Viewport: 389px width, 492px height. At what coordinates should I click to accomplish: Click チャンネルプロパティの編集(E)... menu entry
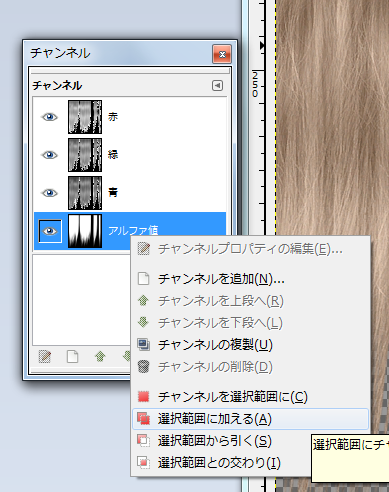coord(250,249)
